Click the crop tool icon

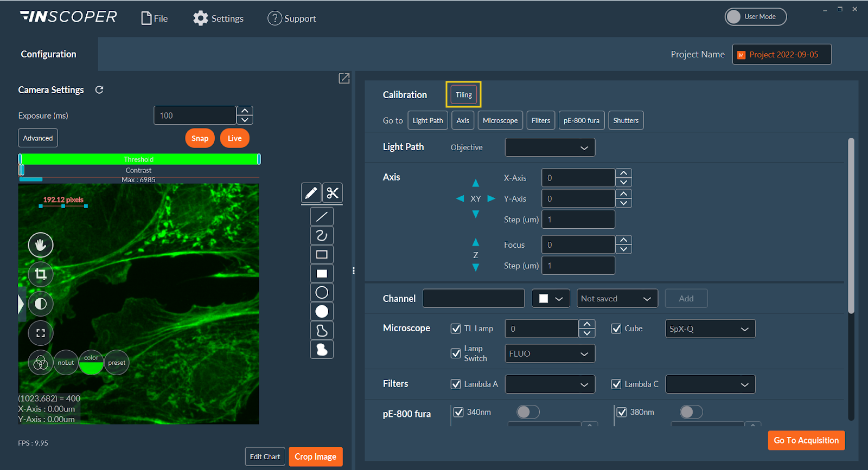[41, 274]
